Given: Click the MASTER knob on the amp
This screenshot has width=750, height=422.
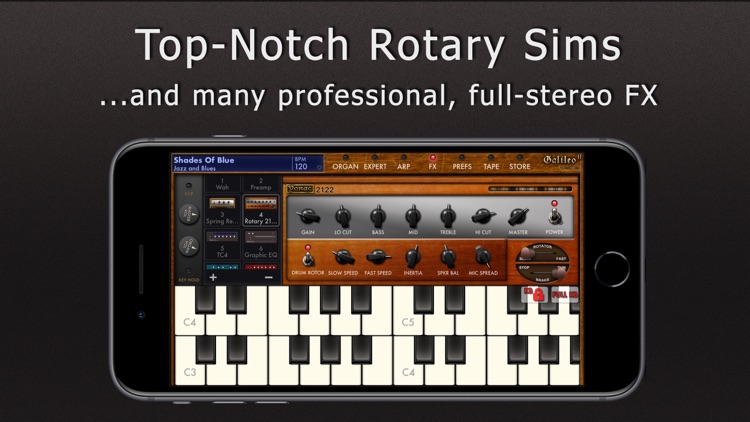Looking at the screenshot, I should coord(518,217).
